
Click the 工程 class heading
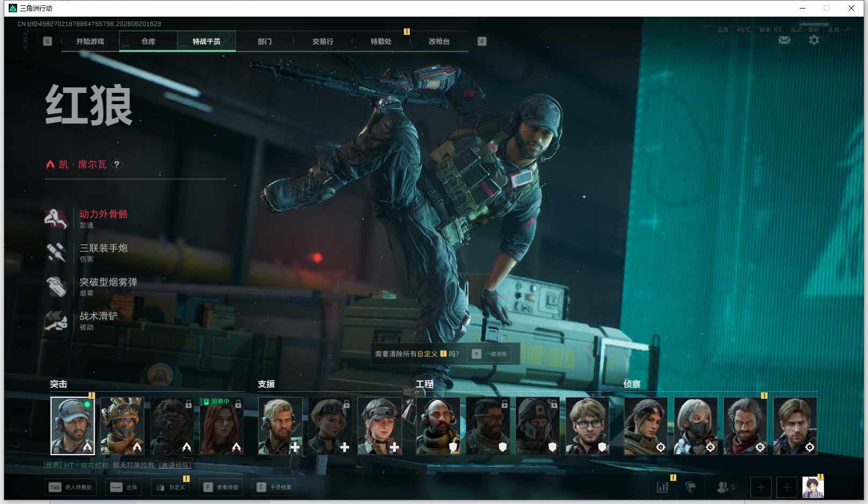click(x=424, y=384)
